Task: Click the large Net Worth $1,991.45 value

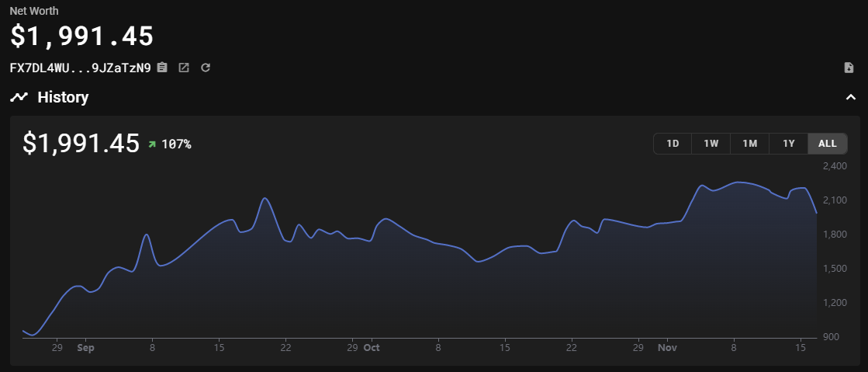Action: pos(81,36)
